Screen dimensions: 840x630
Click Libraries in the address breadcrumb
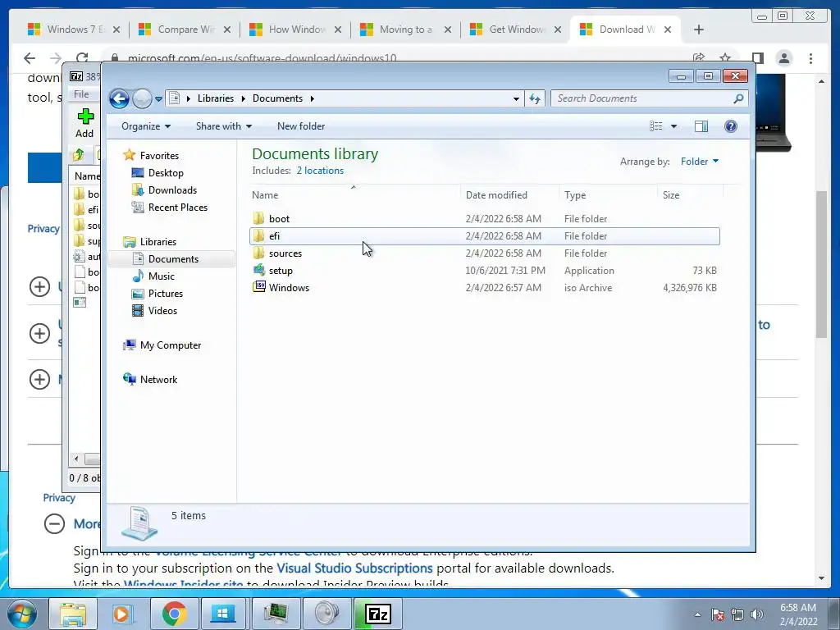[216, 98]
